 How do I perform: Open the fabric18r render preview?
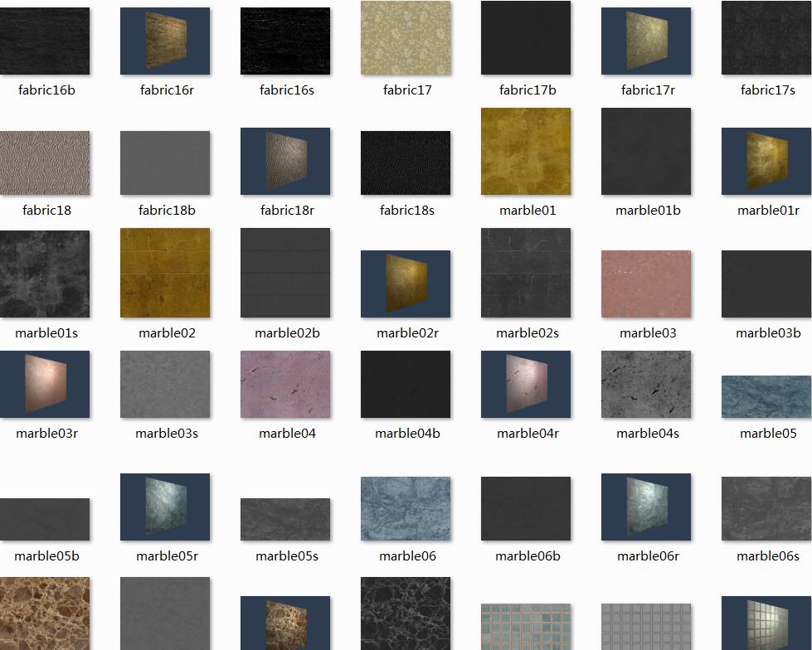(x=285, y=162)
